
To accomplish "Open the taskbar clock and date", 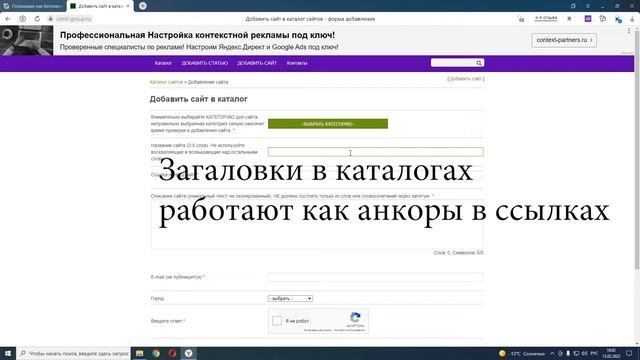I will pos(611,353).
